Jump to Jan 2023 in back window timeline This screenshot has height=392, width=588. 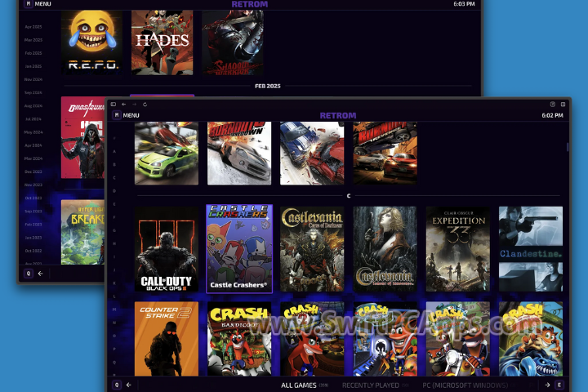[33, 238]
